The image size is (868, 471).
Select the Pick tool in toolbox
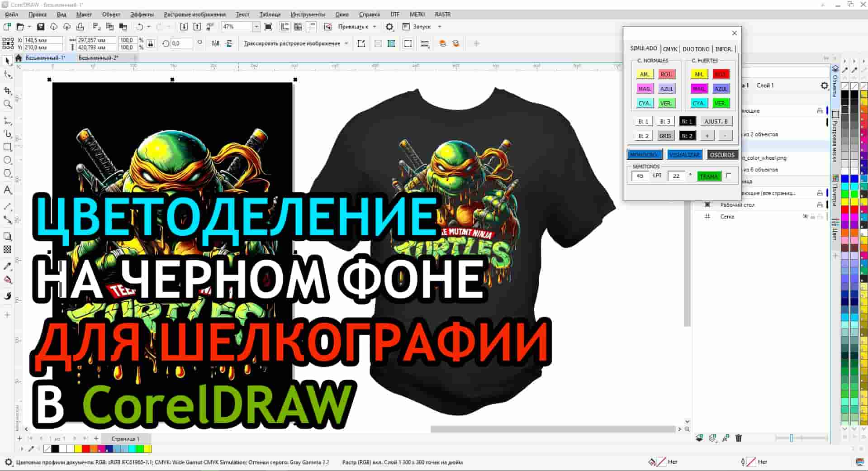click(7, 61)
